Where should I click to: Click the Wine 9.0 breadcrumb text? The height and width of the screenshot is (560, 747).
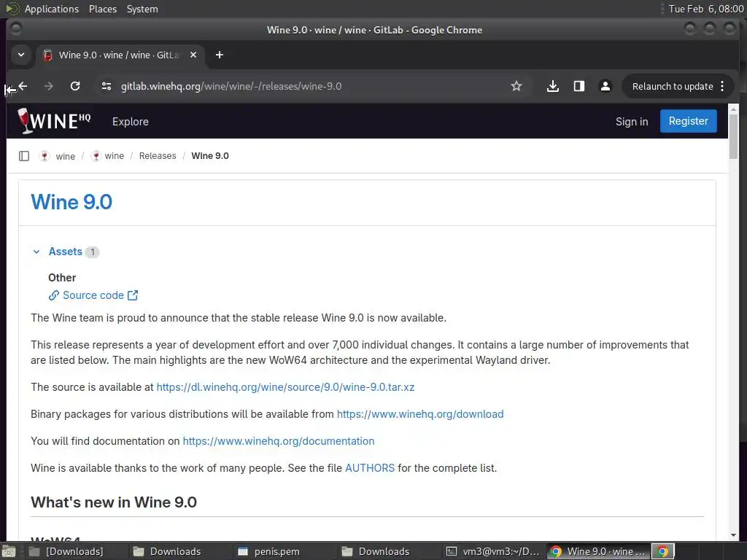(x=210, y=156)
